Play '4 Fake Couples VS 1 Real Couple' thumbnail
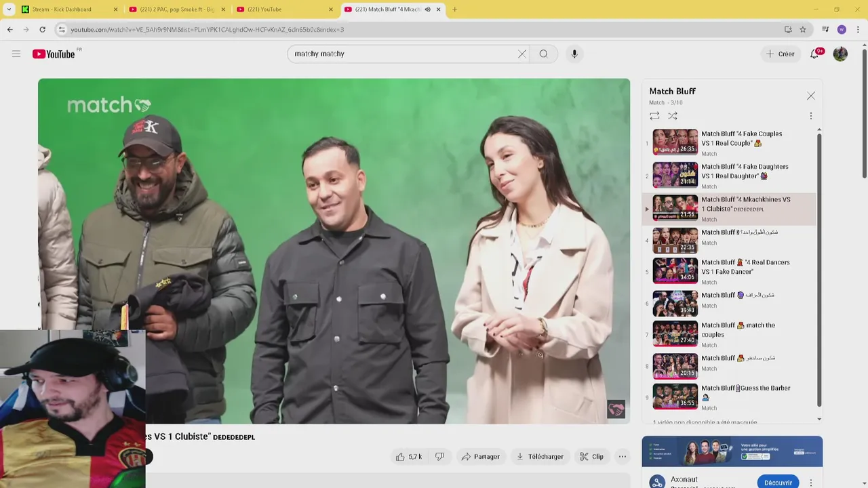Viewport: 868px width, 488px height. tap(675, 142)
